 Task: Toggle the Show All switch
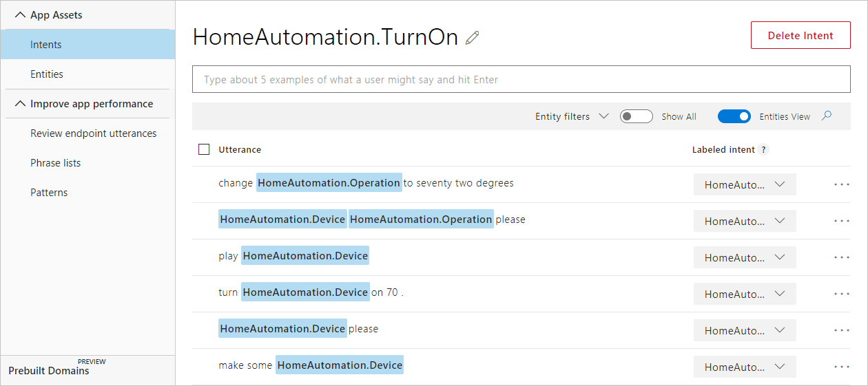636,116
